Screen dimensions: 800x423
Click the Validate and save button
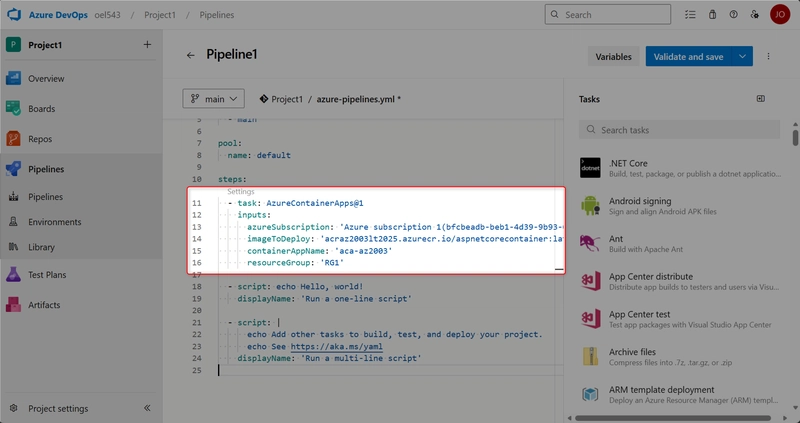[x=688, y=57]
